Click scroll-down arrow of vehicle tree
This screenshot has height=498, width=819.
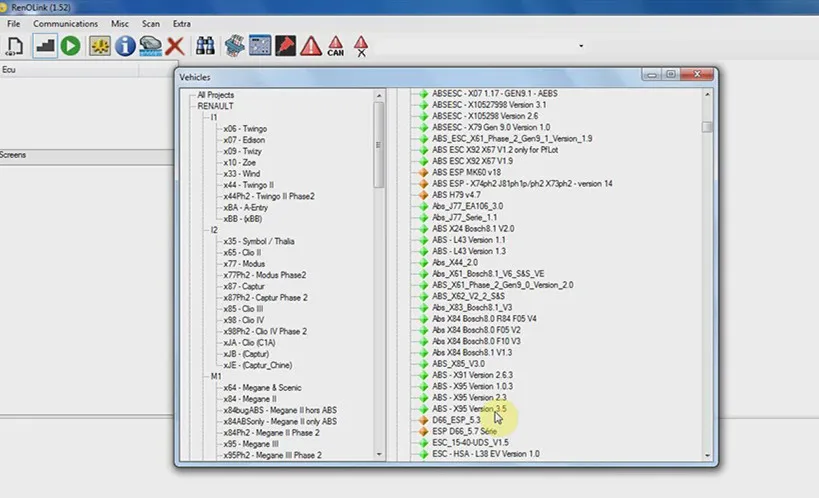[379, 455]
